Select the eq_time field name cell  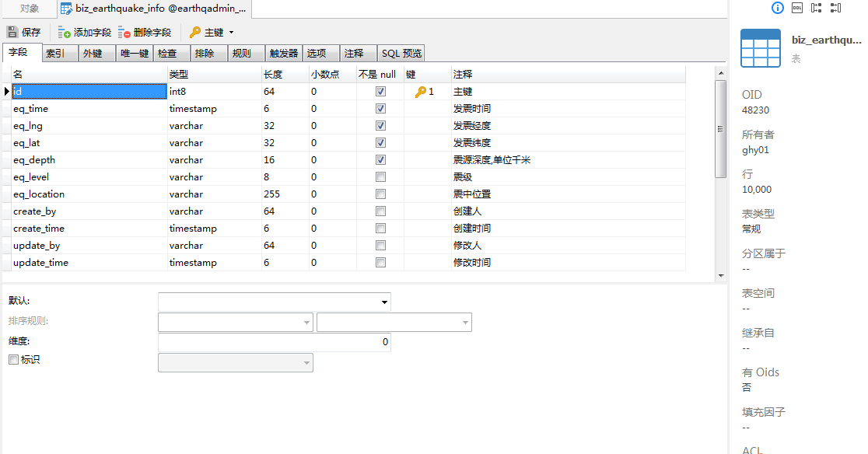[x=89, y=109]
